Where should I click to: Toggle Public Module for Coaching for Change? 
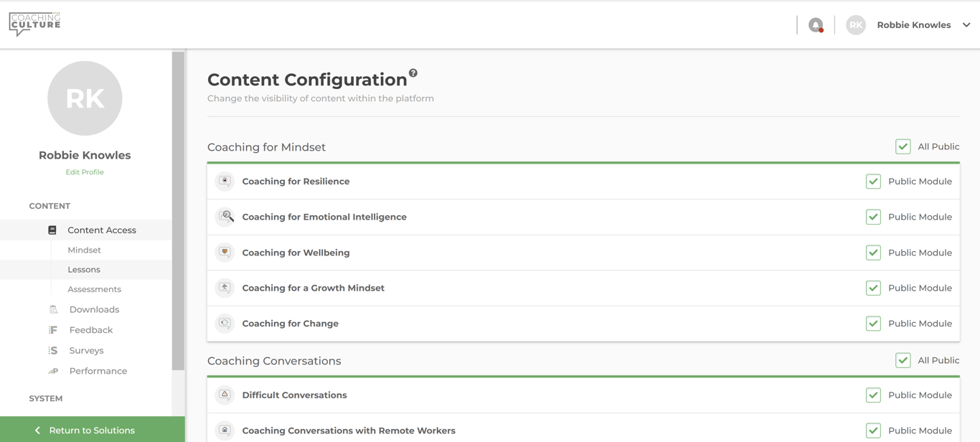tap(873, 324)
